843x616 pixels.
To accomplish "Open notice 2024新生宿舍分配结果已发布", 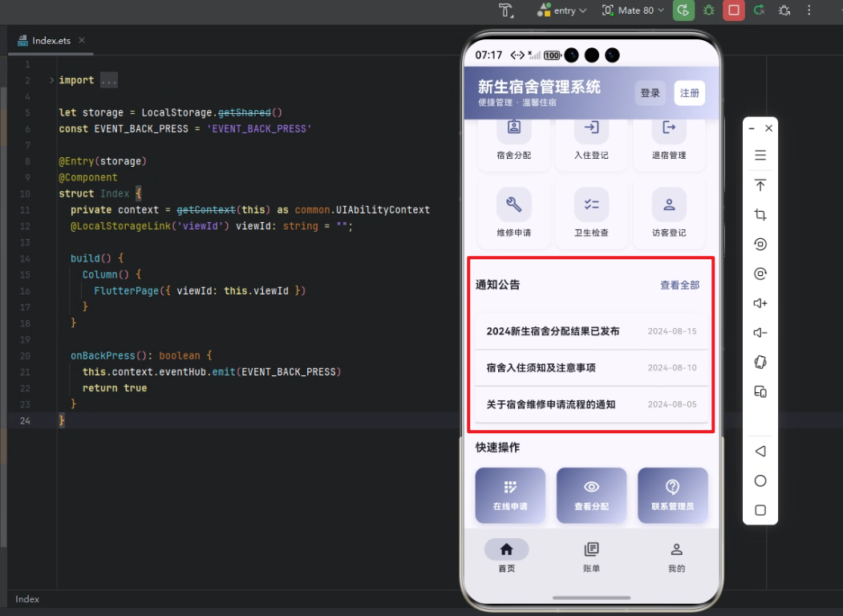I will (x=591, y=331).
